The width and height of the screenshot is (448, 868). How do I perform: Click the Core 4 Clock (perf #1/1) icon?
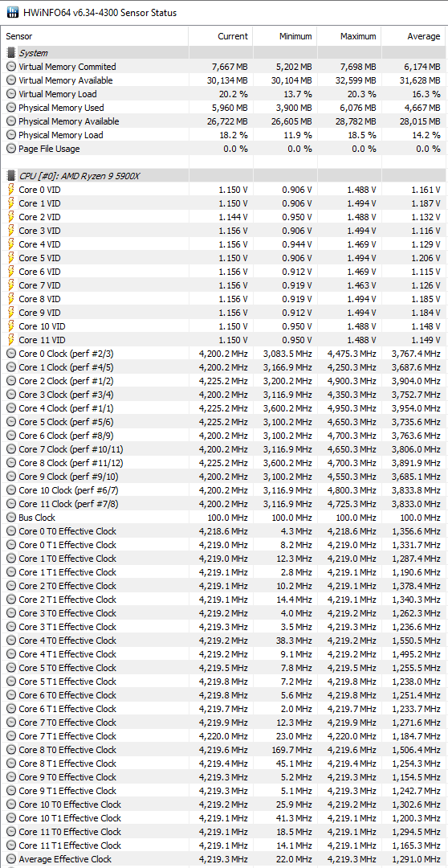click(x=11, y=408)
